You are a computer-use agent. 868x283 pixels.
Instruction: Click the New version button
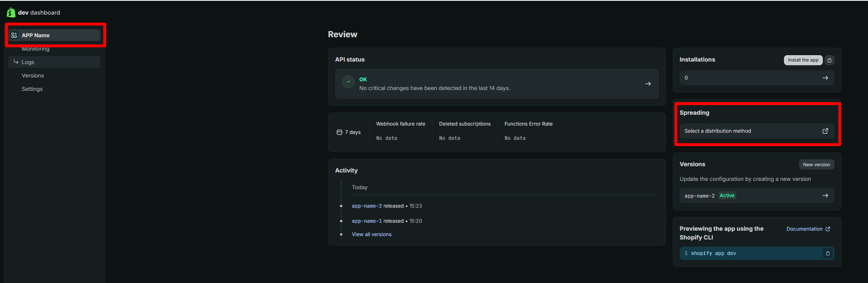click(817, 165)
